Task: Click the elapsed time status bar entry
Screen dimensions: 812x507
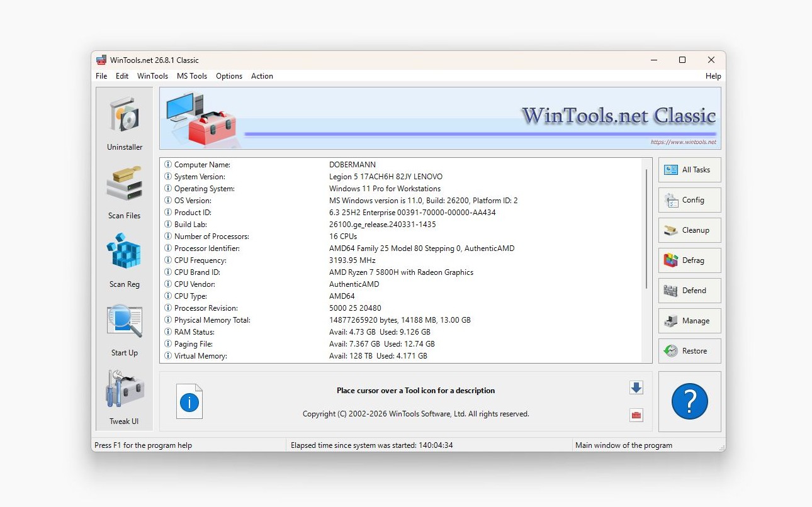Action: coord(372,445)
